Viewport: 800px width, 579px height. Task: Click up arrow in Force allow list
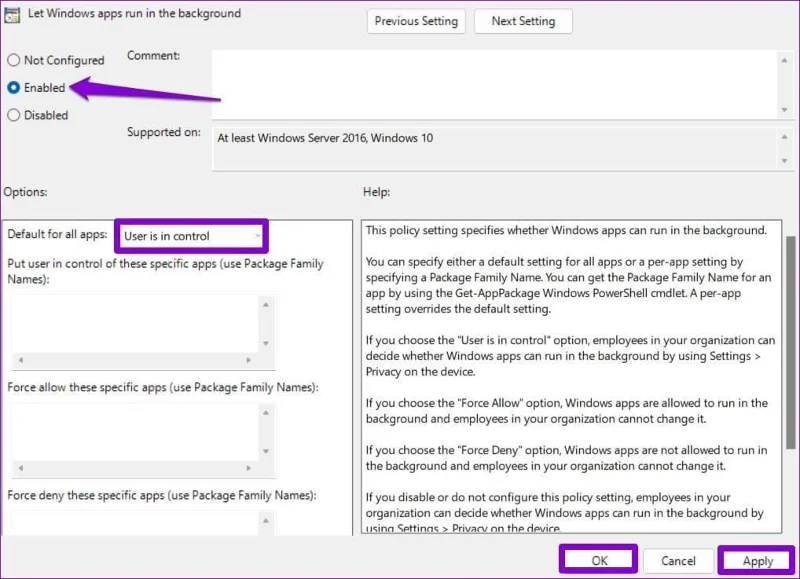[x=266, y=413]
